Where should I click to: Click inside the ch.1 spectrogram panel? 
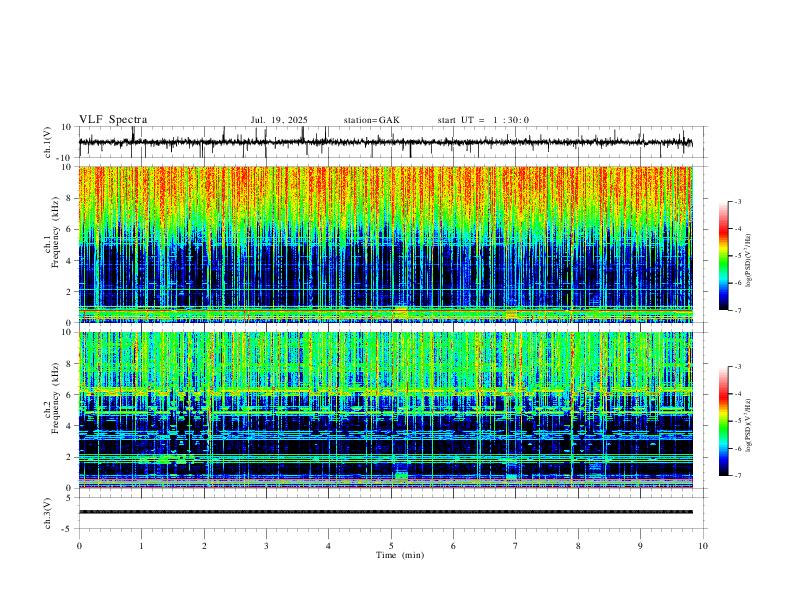pyautogui.click(x=386, y=244)
